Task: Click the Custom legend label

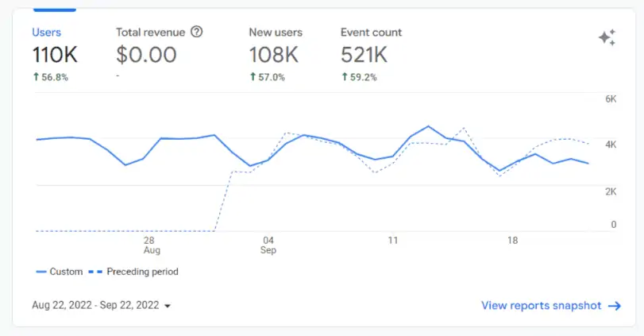Action: [66, 272]
